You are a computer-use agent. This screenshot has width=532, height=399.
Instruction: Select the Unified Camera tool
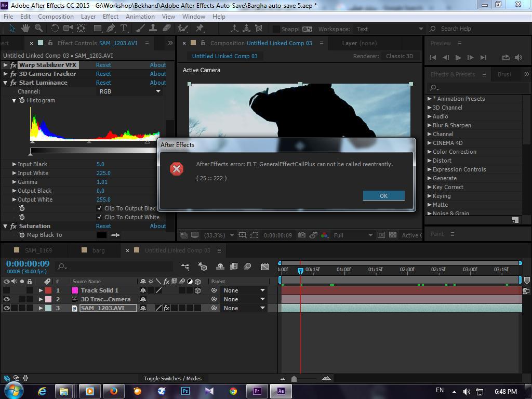(x=68, y=29)
